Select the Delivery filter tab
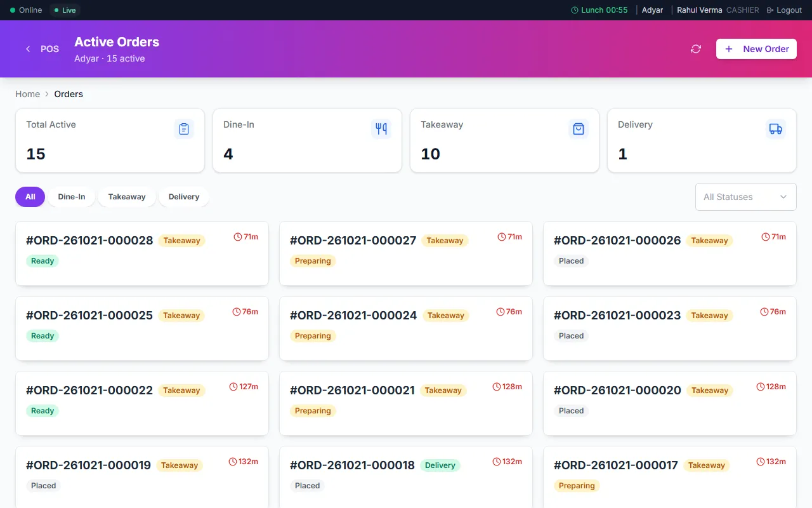The image size is (812, 508). 184,197
